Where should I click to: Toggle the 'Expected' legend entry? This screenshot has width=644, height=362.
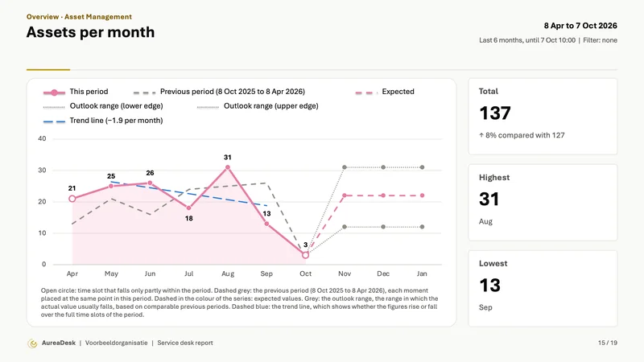pyautogui.click(x=385, y=92)
